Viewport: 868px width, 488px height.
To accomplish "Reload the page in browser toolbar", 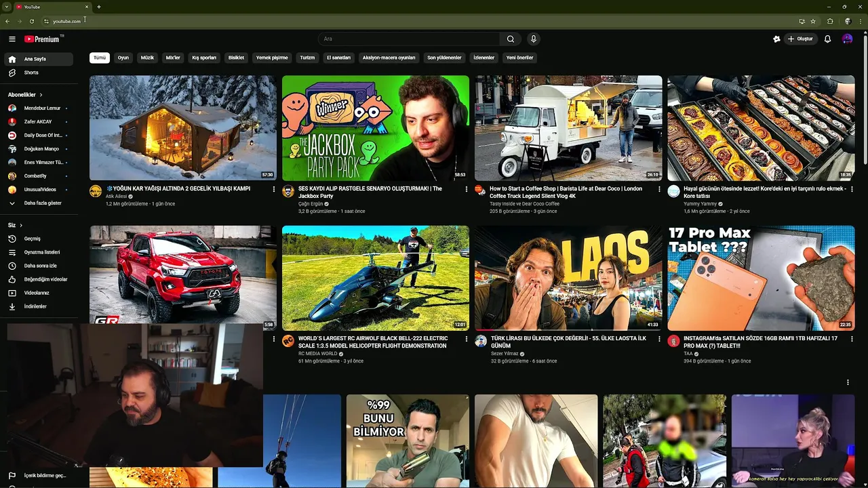I will tap(31, 21).
